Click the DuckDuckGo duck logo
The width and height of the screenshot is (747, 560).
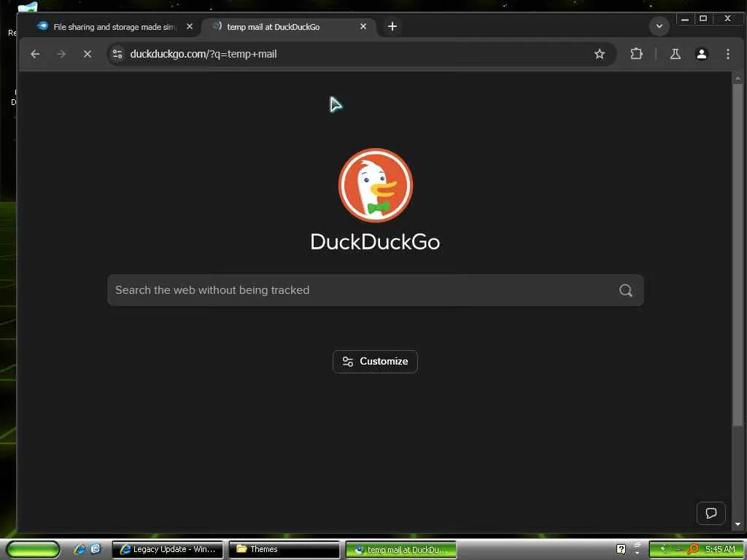[x=376, y=185]
